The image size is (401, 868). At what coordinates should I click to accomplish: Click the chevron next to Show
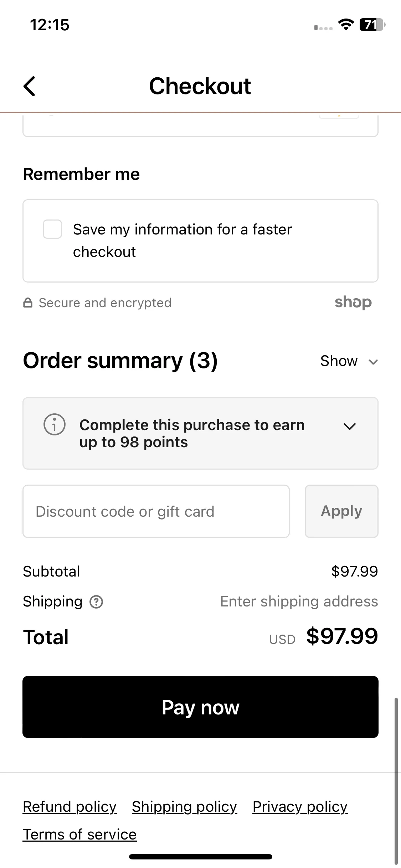tap(373, 362)
